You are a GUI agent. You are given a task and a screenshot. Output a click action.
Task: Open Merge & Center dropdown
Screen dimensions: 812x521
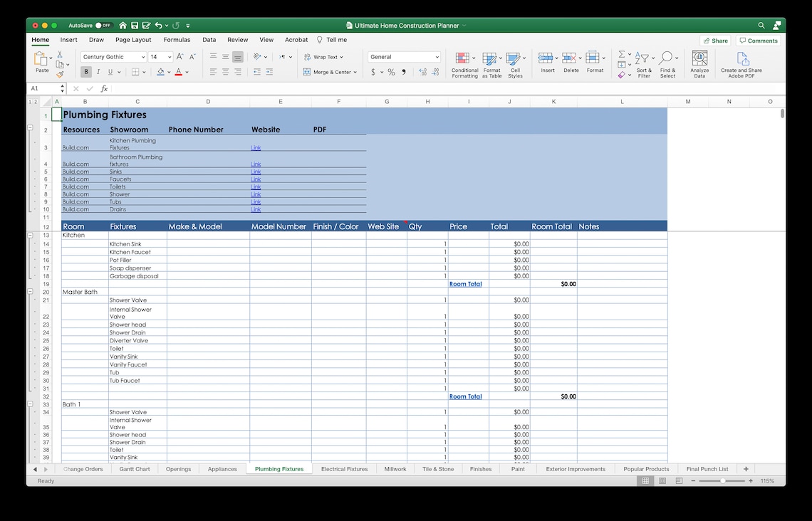(x=355, y=73)
